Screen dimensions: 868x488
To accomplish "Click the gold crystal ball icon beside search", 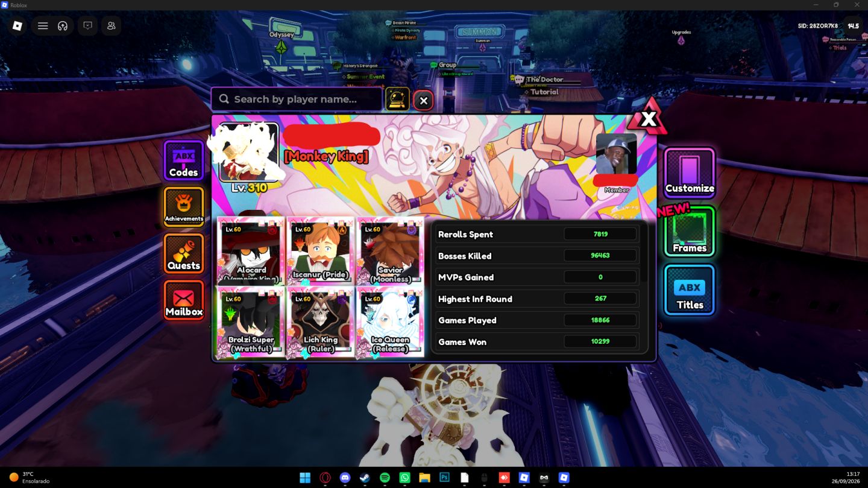I will pyautogui.click(x=397, y=100).
